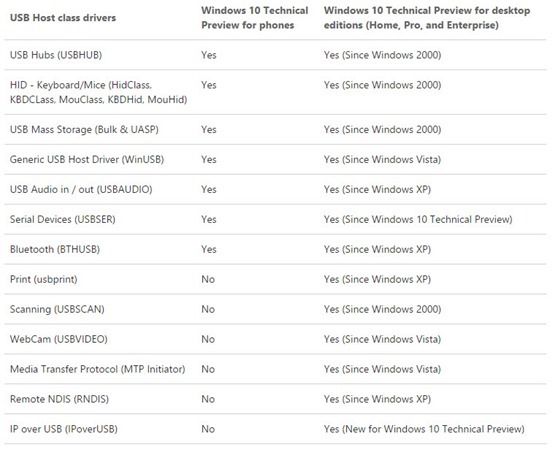The height and width of the screenshot is (450, 558).
Task: Click 'Yes (New for Windows 10 Technical Preview)' cell
Action: (x=424, y=429)
